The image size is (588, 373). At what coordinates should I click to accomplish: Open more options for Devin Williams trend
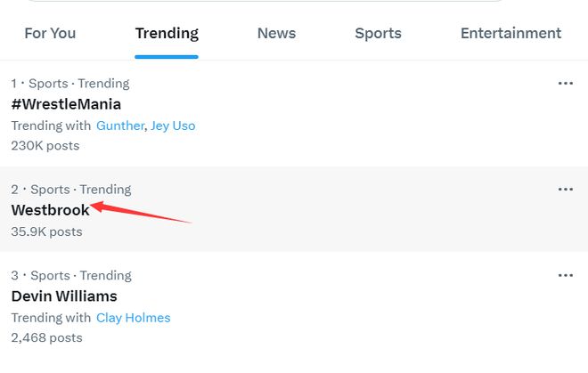565,276
